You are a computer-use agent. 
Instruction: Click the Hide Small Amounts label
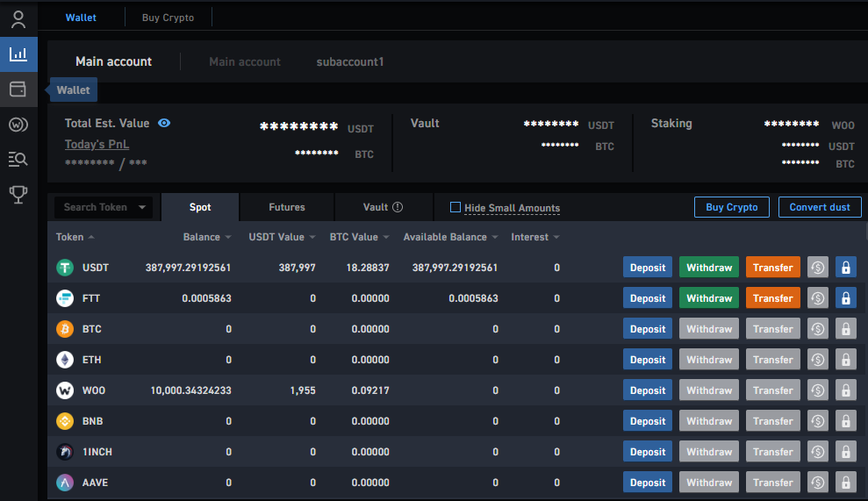[512, 208]
